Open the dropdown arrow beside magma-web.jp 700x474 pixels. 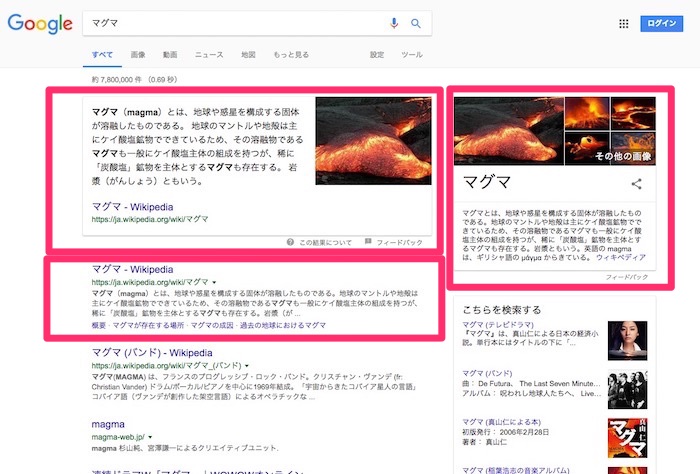pos(150,438)
